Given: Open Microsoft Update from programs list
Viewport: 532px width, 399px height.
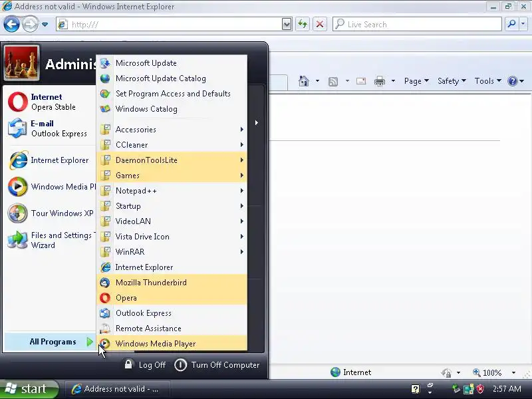Looking at the screenshot, I should point(172,63).
